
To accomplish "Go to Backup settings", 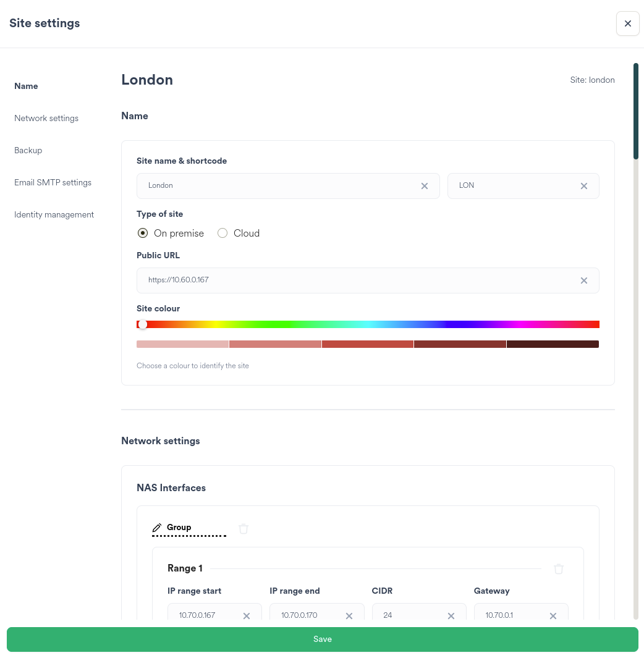I will click(28, 150).
